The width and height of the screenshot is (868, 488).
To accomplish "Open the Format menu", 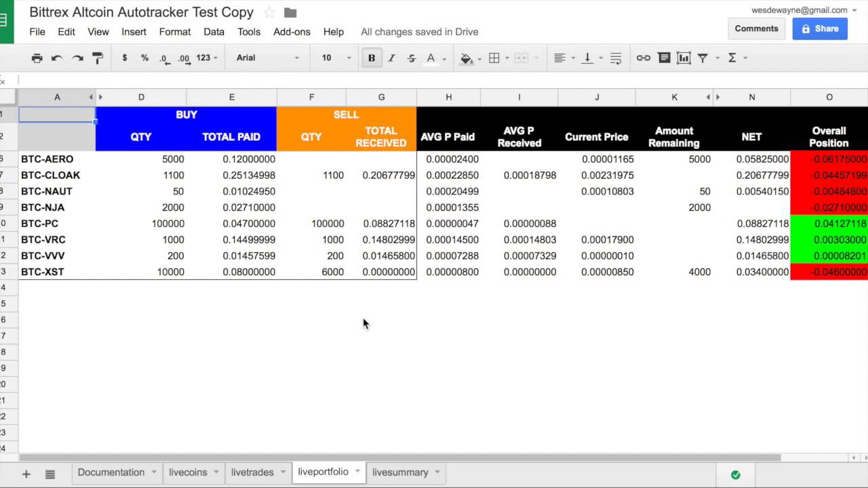I will pos(175,32).
